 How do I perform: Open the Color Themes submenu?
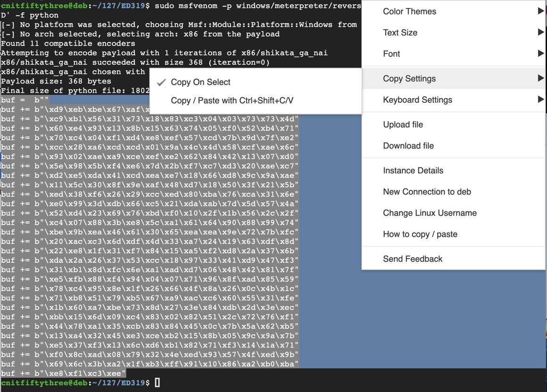(x=454, y=11)
